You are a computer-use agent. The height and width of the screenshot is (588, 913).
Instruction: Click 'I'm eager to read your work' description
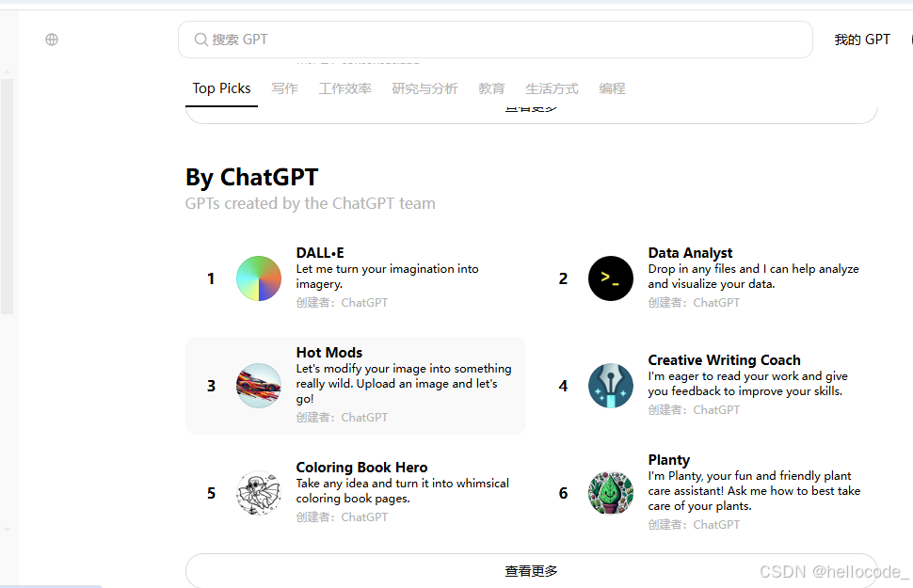(747, 384)
